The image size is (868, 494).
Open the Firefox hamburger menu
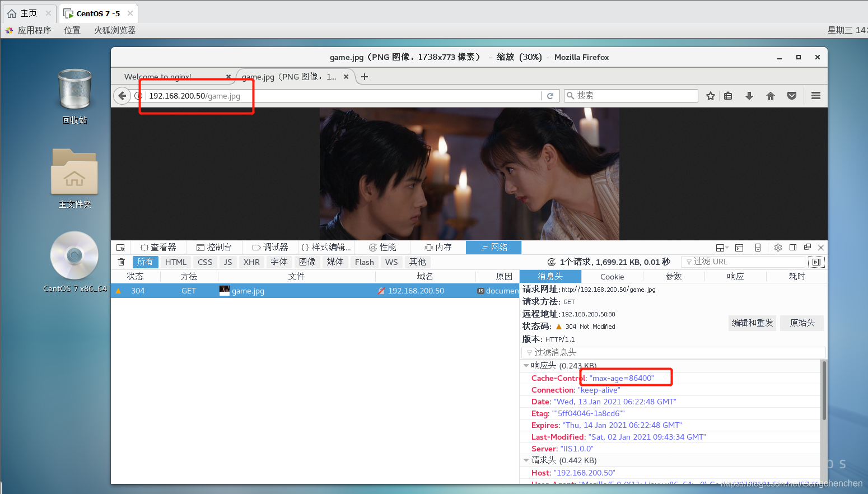pos(816,96)
